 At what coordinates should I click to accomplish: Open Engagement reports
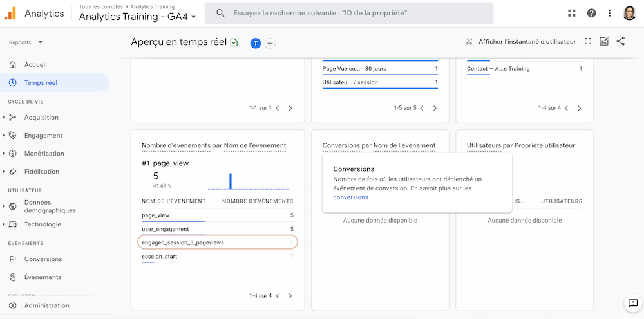tap(43, 136)
